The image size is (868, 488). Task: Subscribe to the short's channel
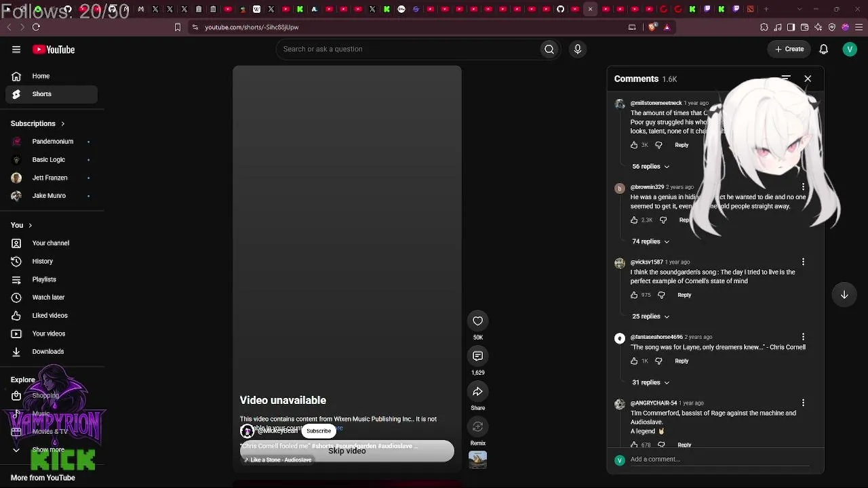pyautogui.click(x=319, y=431)
